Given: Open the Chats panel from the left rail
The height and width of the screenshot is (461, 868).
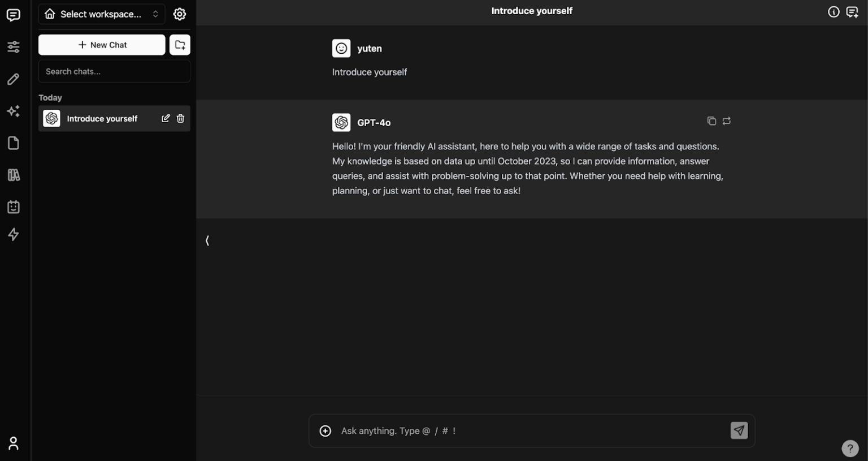Looking at the screenshot, I should pyautogui.click(x=13, y=15).
